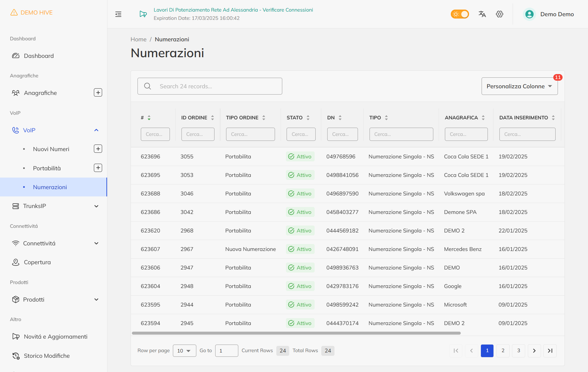Viewport: 588px width, 372px height.
Task: Click the plus icon beside Nuovi Numeri
Action: (x=98, y=149)
